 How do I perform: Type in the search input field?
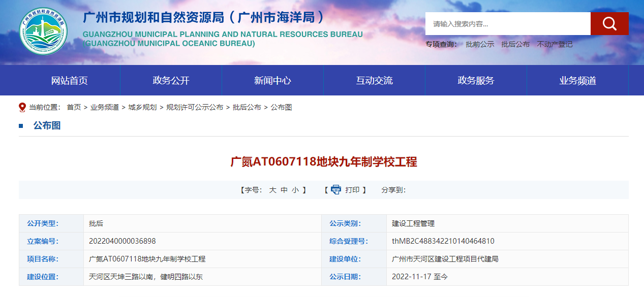click(507, 24)
